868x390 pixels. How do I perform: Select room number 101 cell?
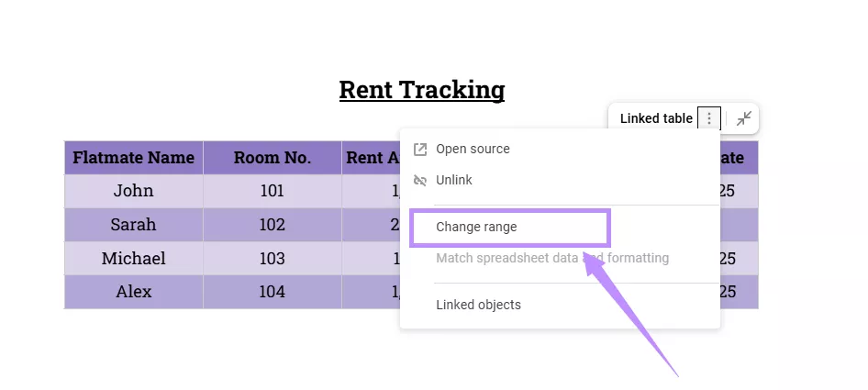pyautogui.click(x=273, y=191)
